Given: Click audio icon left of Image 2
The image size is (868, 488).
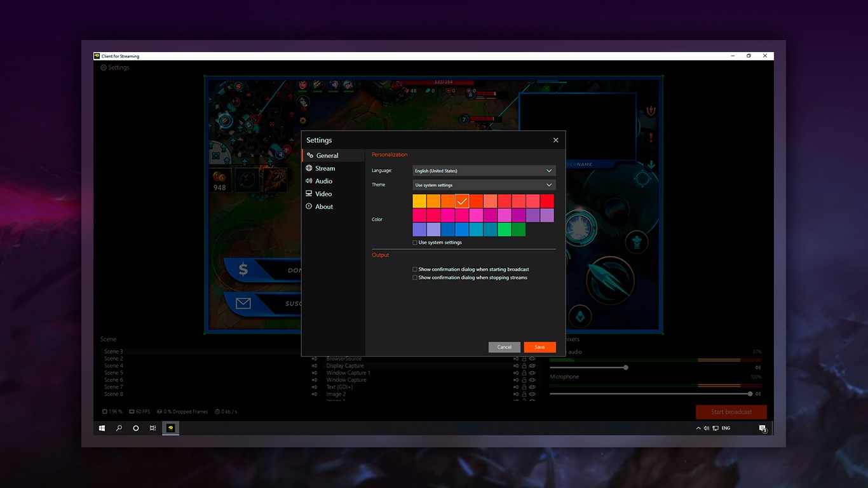Looking at the screenshot, I should click(x=315, y=394).
